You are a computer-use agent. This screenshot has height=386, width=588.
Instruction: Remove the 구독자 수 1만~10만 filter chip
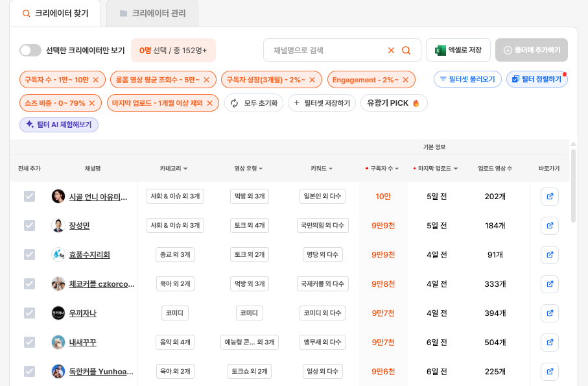pyautogui.click(x=96, y=80)
